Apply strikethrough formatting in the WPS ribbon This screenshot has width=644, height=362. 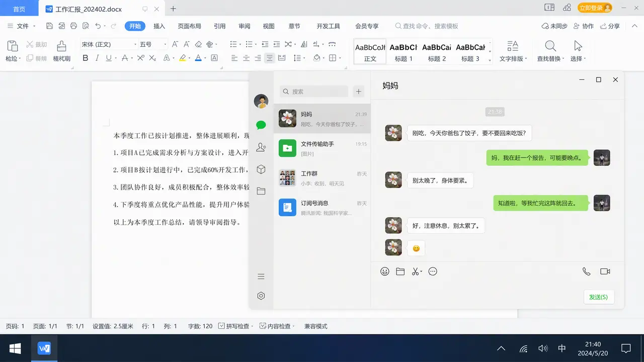[x=125, y=58]
